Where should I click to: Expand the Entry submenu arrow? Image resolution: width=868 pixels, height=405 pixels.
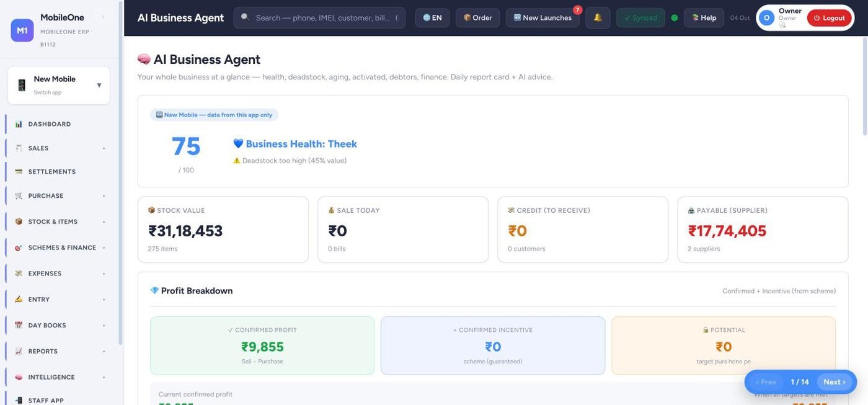pyautogui.click(x=104, y=300)
